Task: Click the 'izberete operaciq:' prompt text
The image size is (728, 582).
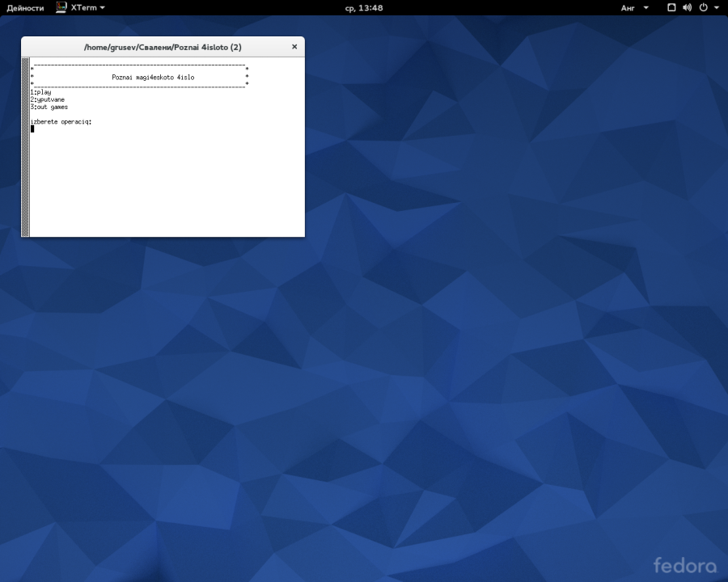Action: (61, 122)
